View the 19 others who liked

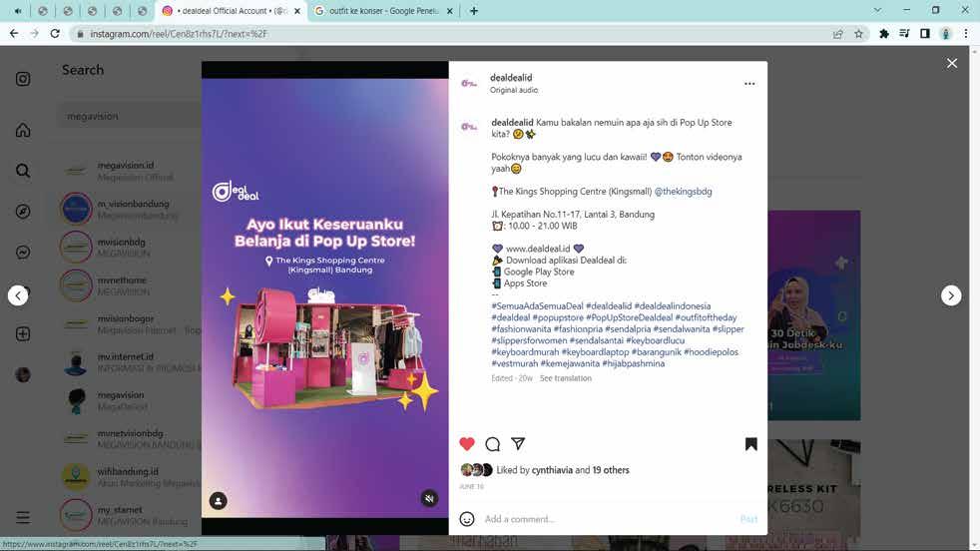click(611, 470)
